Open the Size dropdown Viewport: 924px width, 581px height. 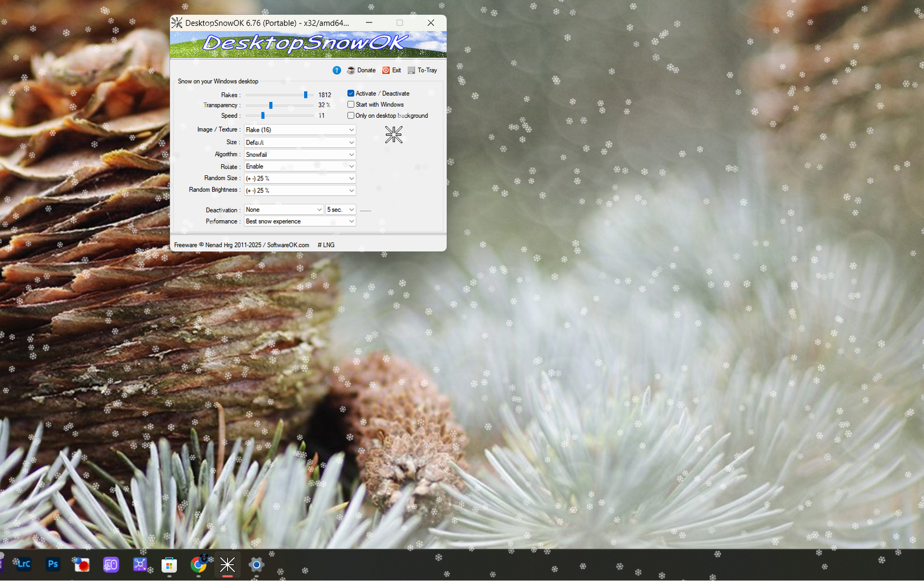coord(300,142)
